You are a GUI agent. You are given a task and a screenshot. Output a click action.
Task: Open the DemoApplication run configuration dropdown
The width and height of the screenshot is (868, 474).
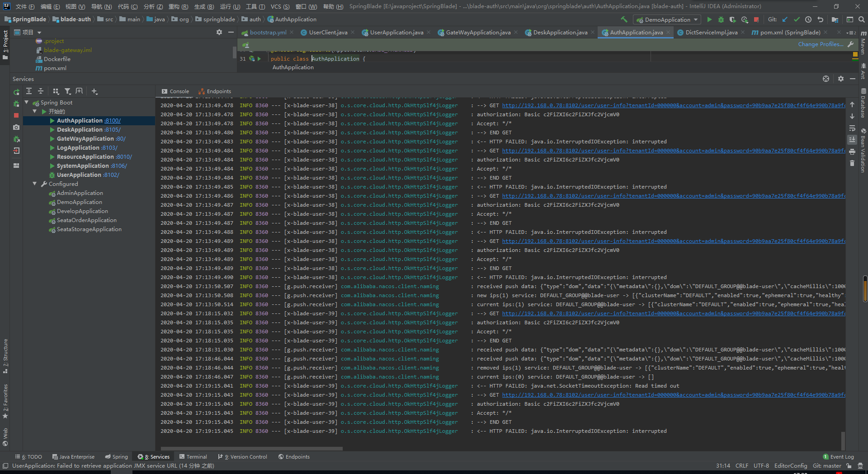click(x=667, y=19)
